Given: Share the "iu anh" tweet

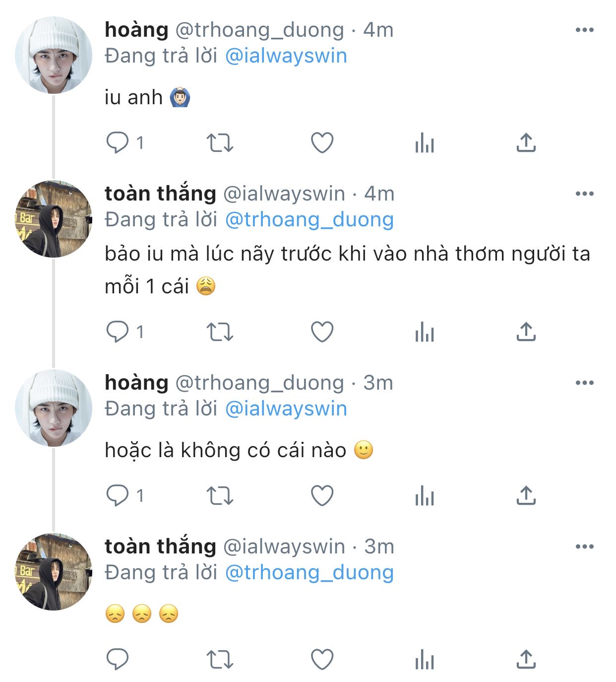Looking at the screenshot, I should click(526, 143).
